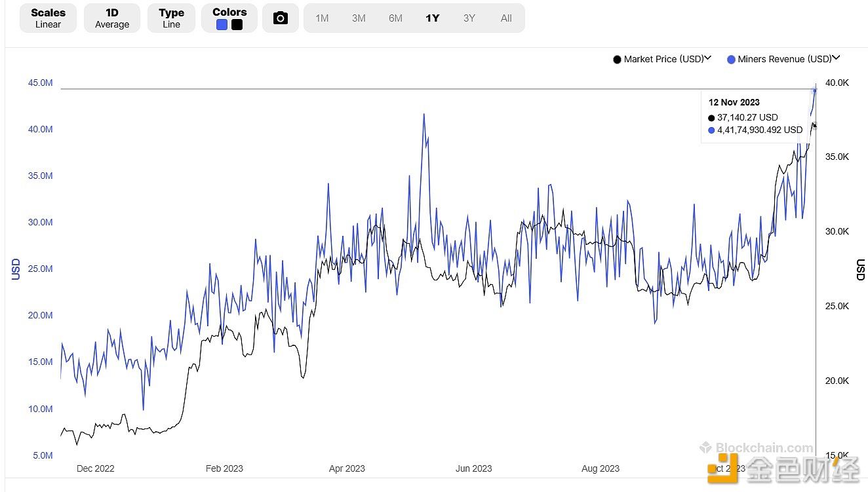Open the 1D Average selector

tap(112, 18)
